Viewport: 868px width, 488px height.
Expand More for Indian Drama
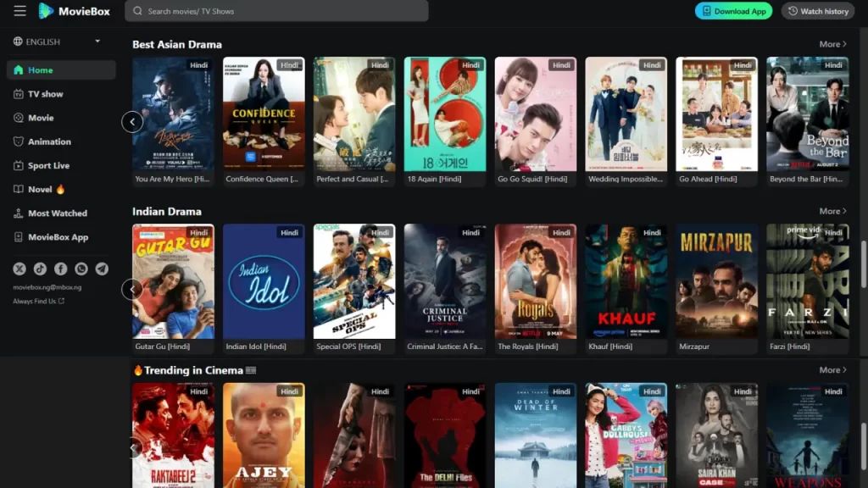[832, 211]
